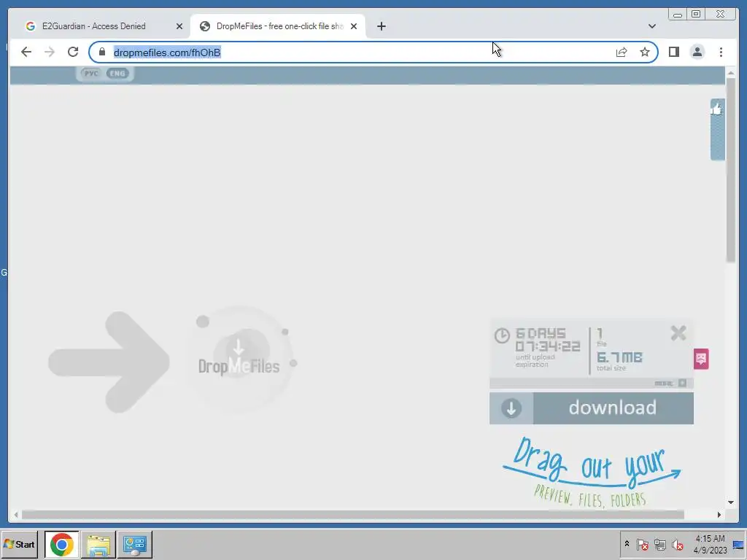Click the 4:15 AM taskbar clock

point(710,544)
